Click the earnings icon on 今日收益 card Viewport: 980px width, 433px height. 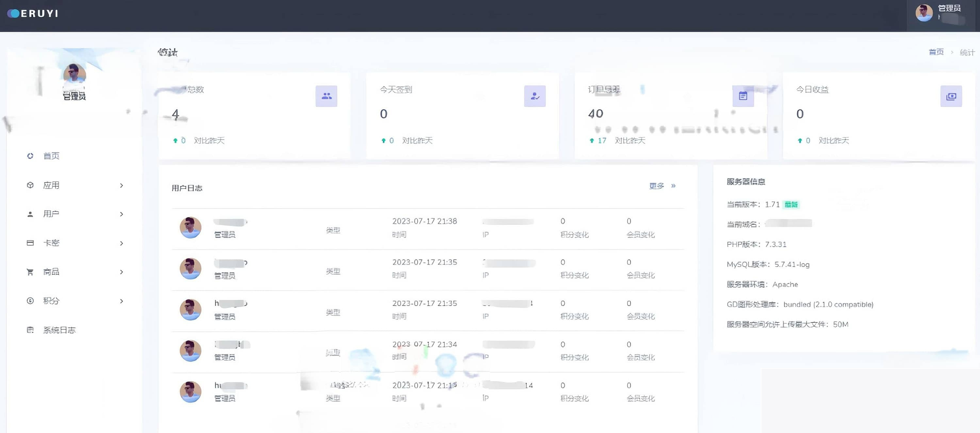951,96
